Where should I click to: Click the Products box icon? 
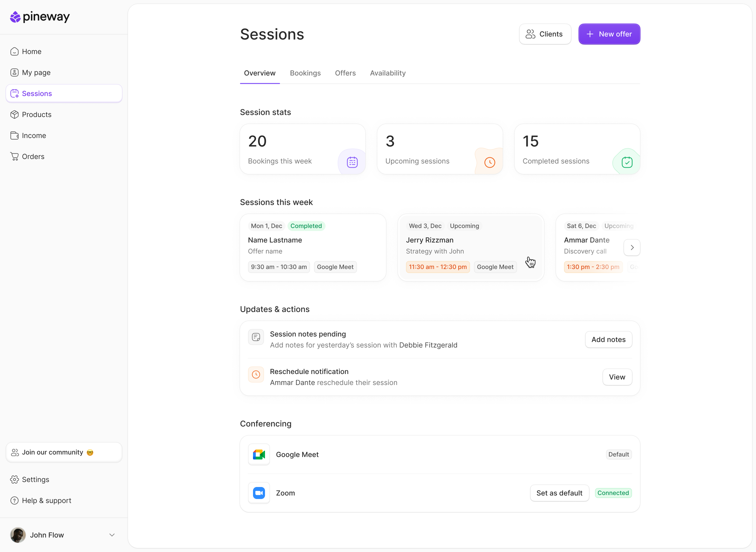click(14, 115)
